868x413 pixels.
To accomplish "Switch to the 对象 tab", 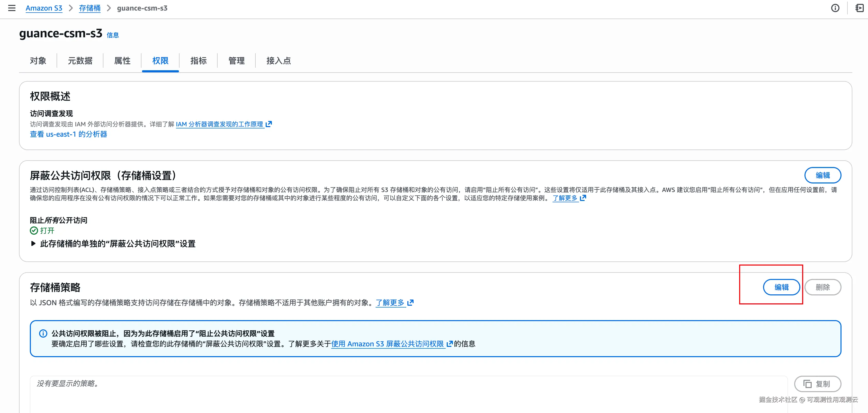I will coord(38,61).
